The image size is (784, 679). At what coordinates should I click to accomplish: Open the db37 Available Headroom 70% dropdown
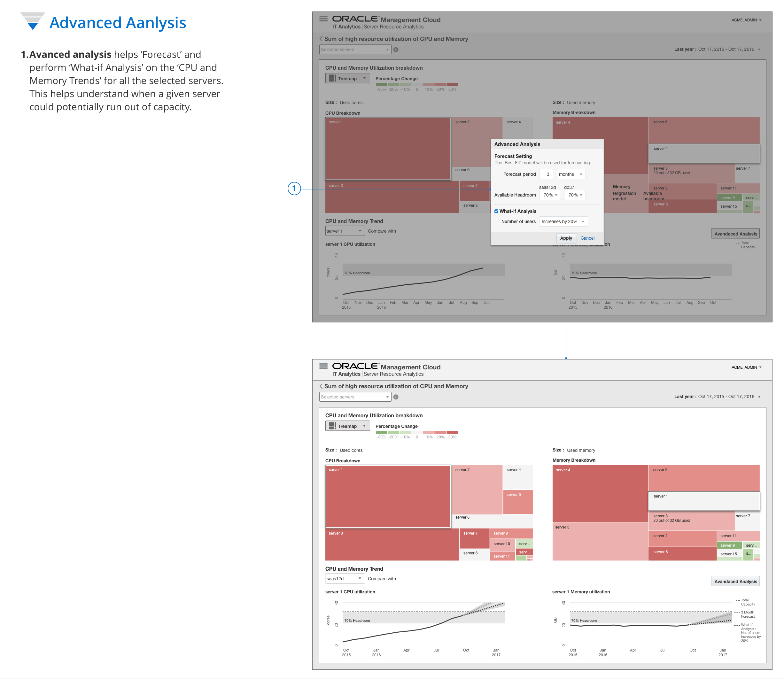pyautogui.click(x=575, y=195)
